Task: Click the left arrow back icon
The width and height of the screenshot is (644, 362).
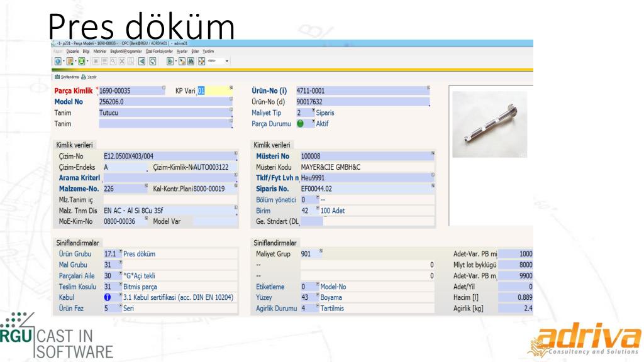Action: (x=142, y=61)
